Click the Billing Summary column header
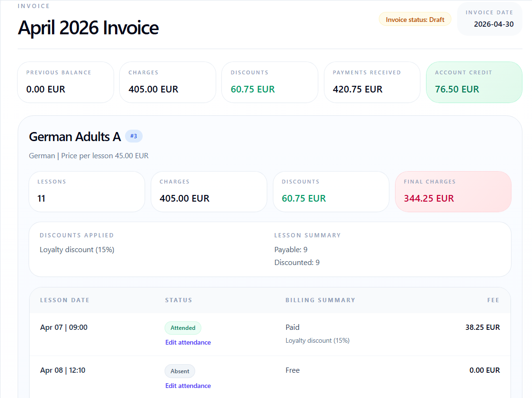Screen dimensions: 532x398 coord(320,300)
